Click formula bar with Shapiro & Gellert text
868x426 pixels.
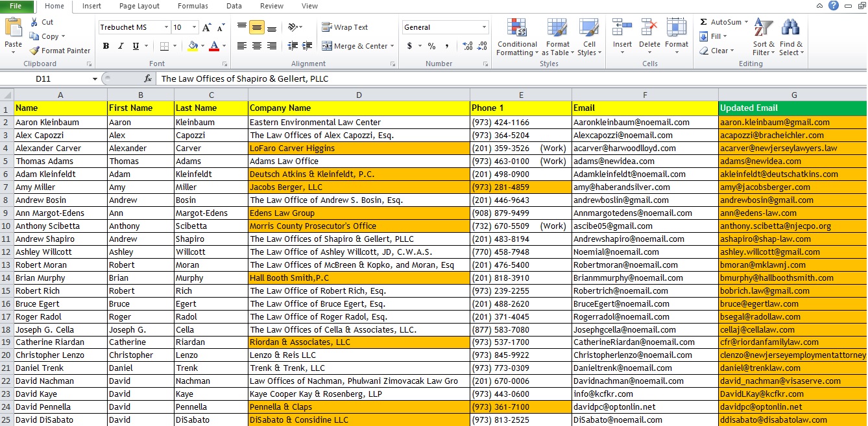coord(511,78)
